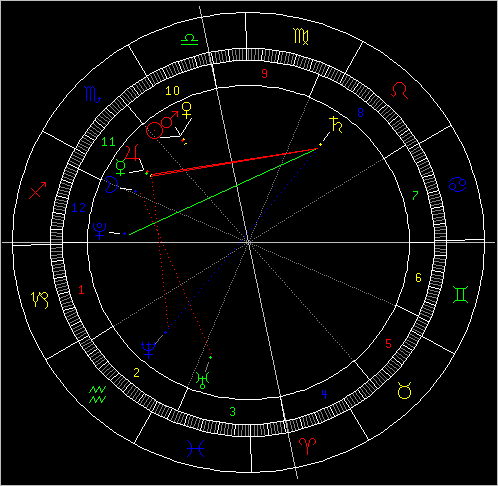
Task: Click the red Jupiter glyph
Action: point(132,152)
